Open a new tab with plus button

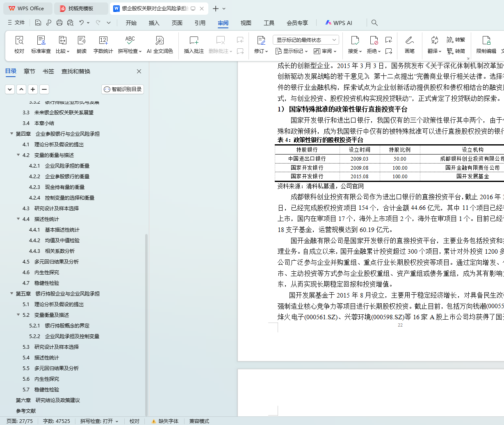216,8
